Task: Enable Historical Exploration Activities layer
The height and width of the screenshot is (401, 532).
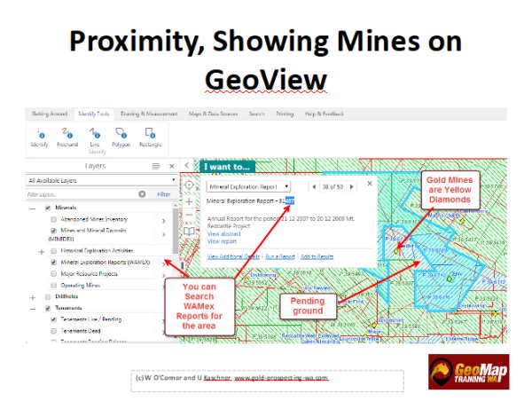Action: pyautogui.click(x=53, y=251)
